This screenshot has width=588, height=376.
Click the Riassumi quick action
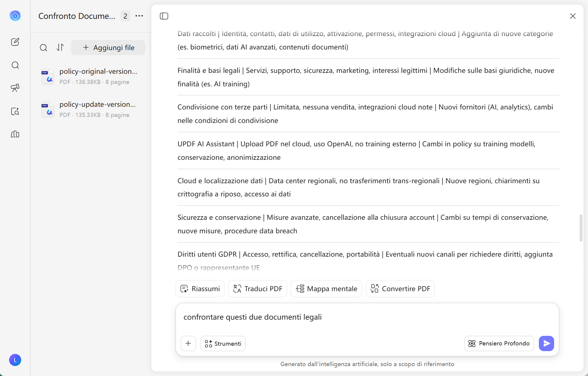[200, 289]
